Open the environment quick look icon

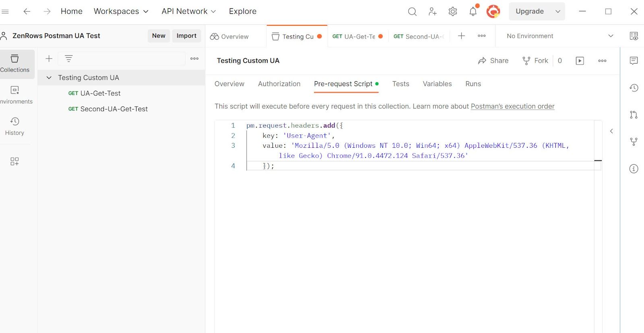[x=634, y=36]
